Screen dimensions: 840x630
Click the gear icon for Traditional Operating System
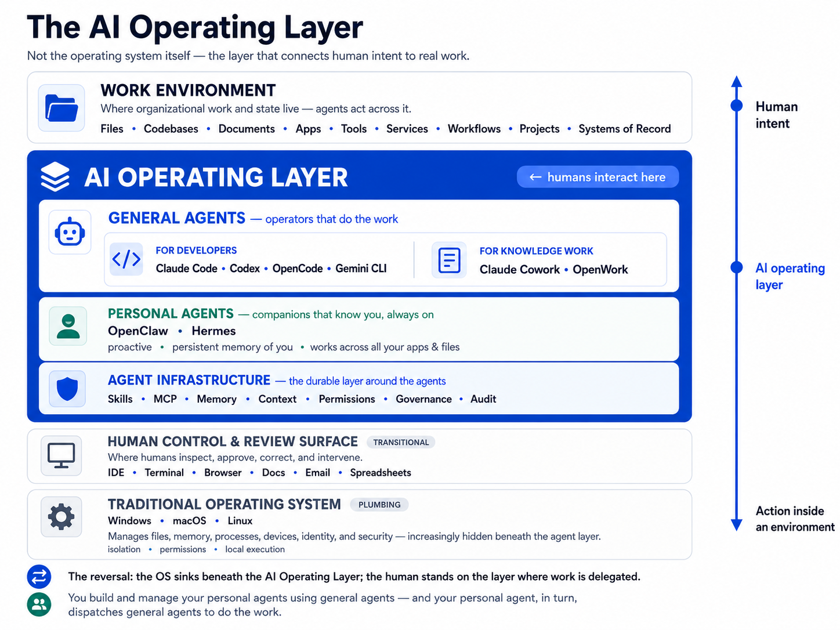[x=61, y=516]
